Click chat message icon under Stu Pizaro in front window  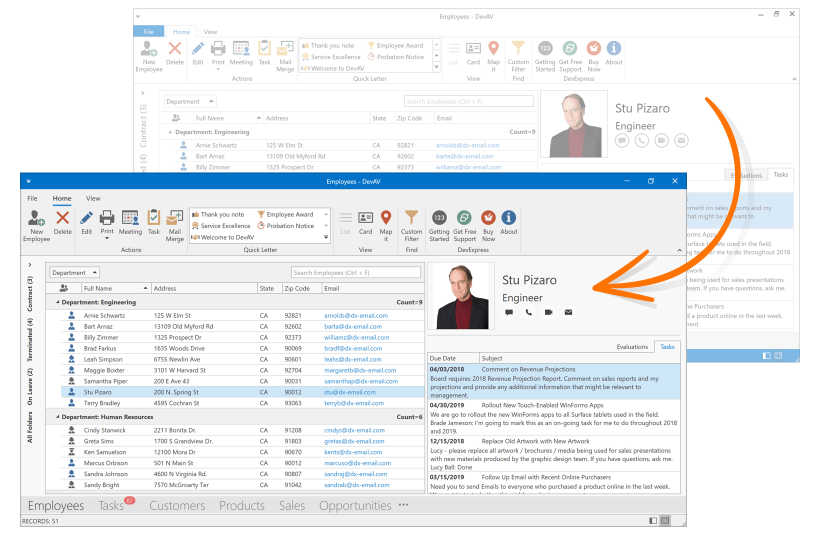(509, 312)
